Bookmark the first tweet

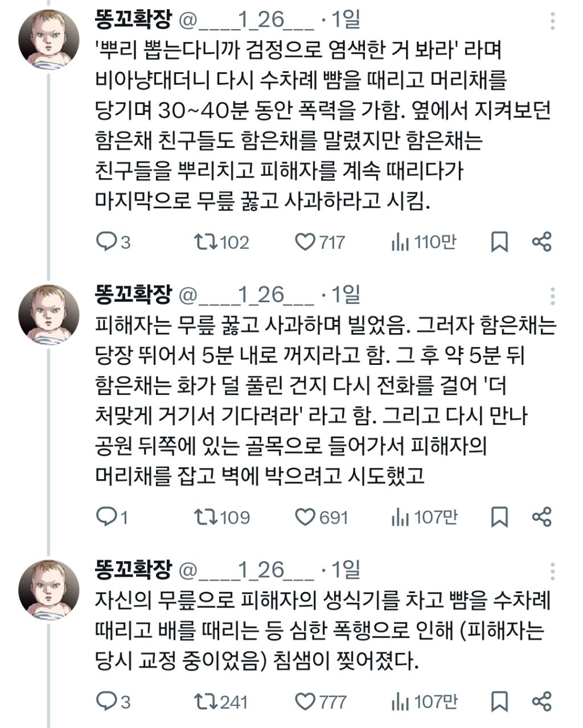pyautogui.click(x=499, y=242)
